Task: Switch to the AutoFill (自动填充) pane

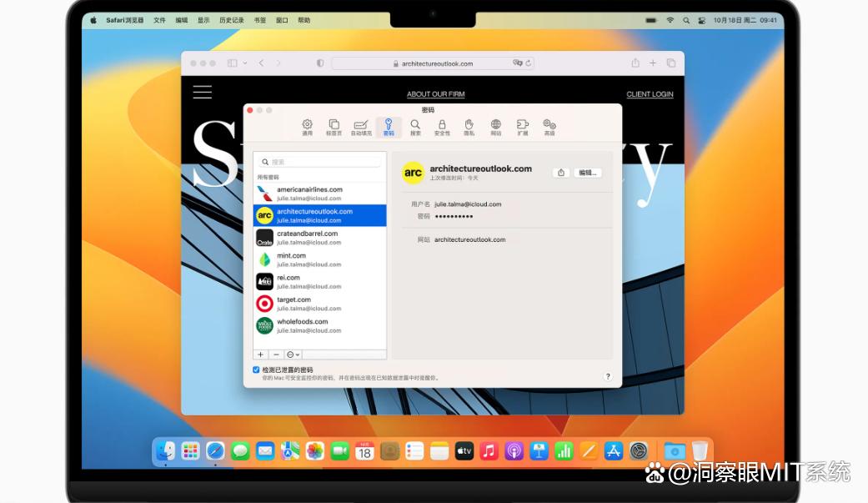Action: (361, 128)
